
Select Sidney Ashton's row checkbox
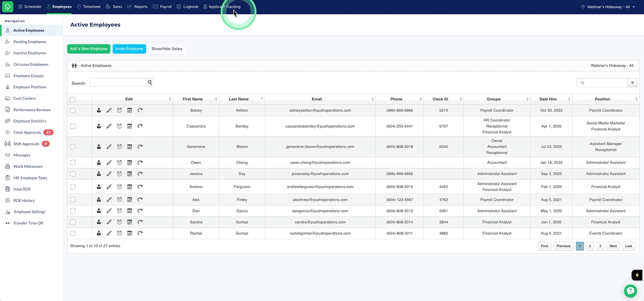[x=73, y=110]
